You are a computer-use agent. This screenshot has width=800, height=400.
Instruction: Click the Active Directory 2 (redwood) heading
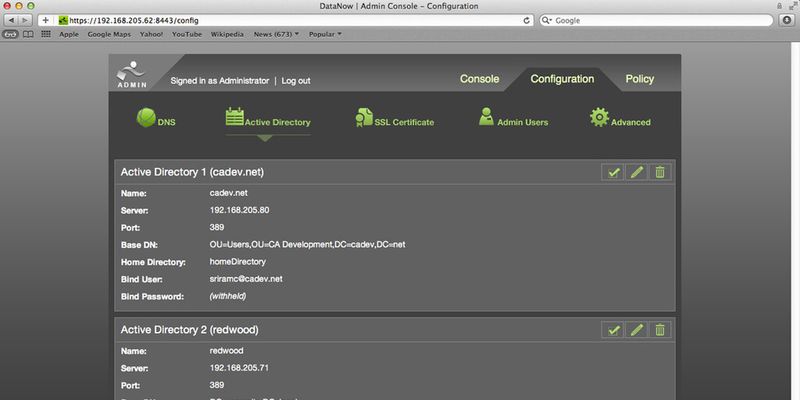tap(189, 330)
